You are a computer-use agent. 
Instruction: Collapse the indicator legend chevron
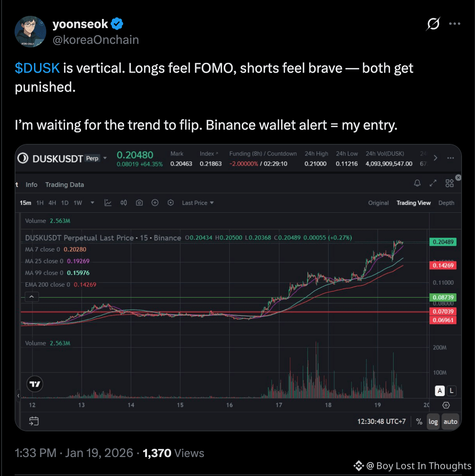[x=32, y=297]
